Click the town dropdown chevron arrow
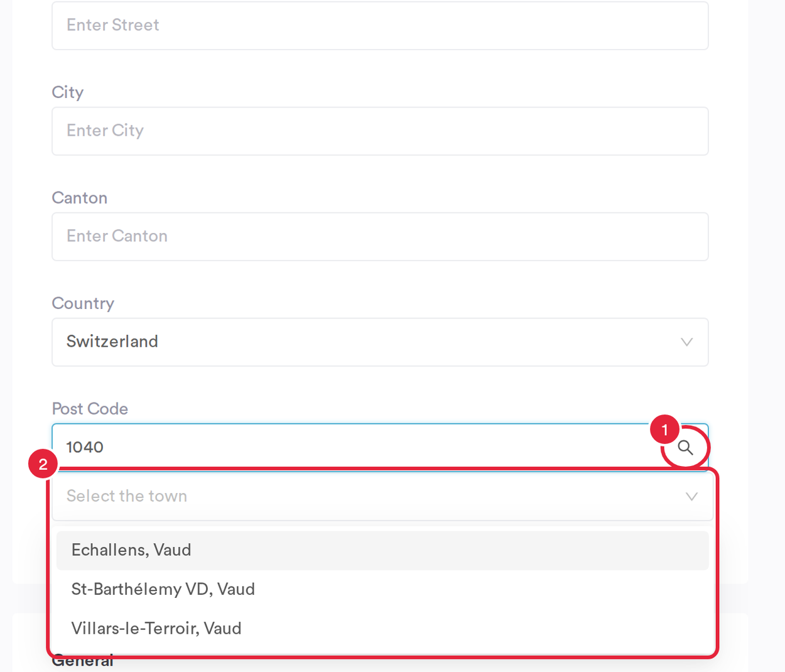Screen dimensions: 785x672 tap(691, 497)
